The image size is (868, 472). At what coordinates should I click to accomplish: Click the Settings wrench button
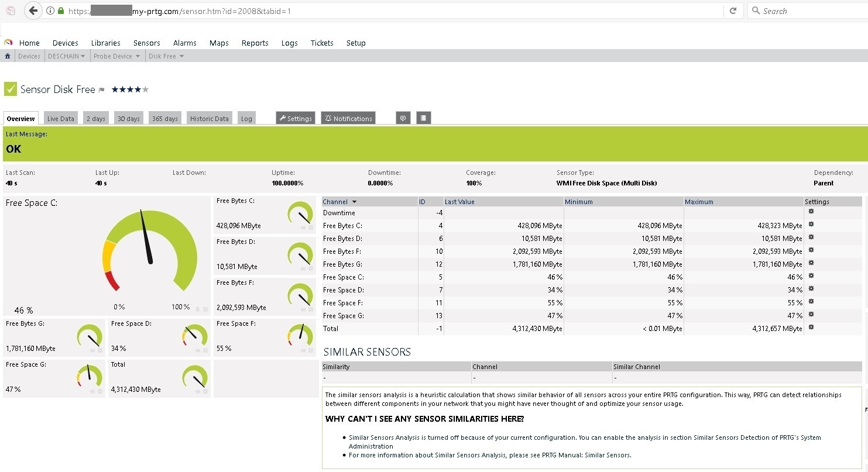point(296,118)
